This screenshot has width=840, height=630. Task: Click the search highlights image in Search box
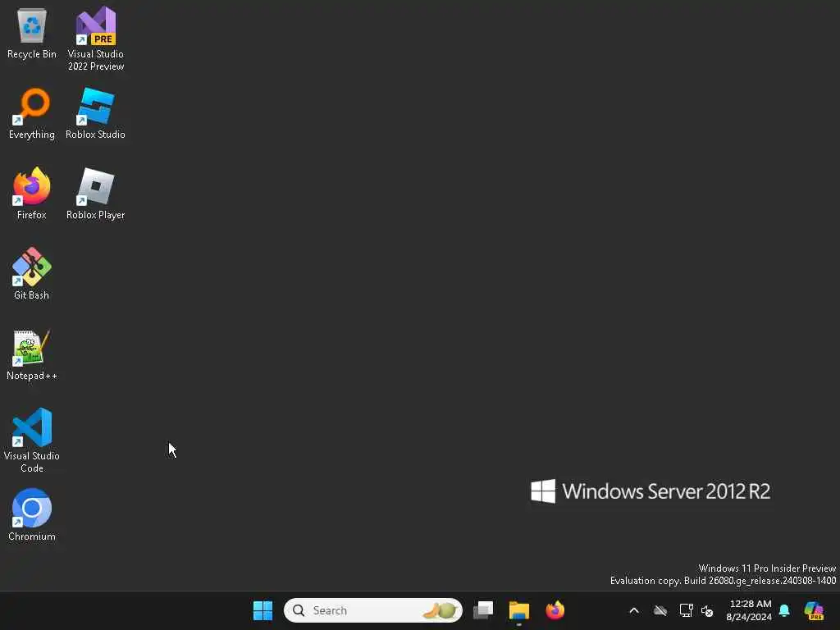click(x=441, y=610)
